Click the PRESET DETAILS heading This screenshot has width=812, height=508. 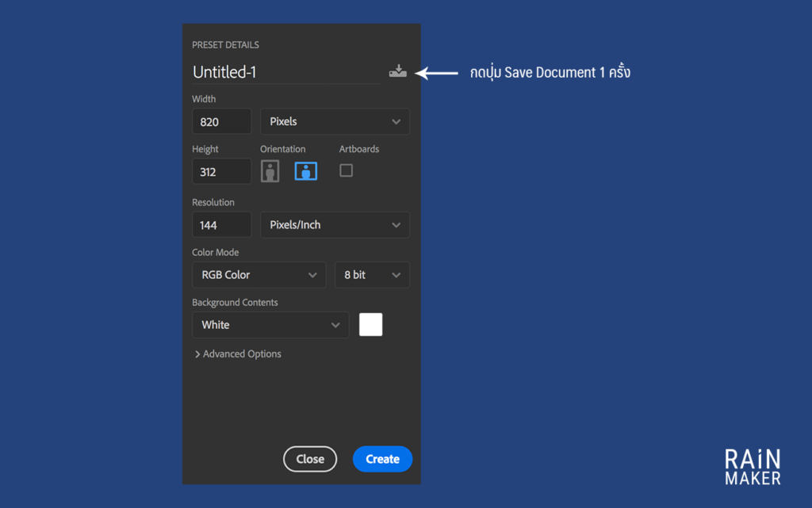(x=225, y=45)
